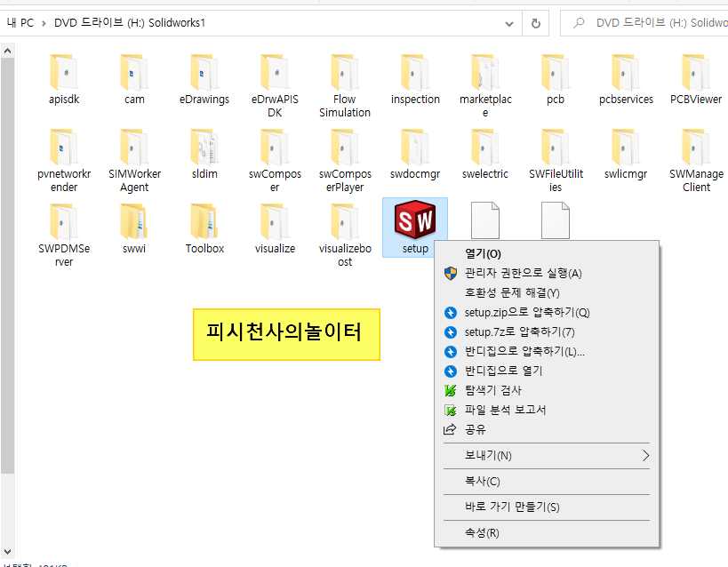Expand the chevron after 내 PC
728x567 pixels.
click(x=44, y=23)
